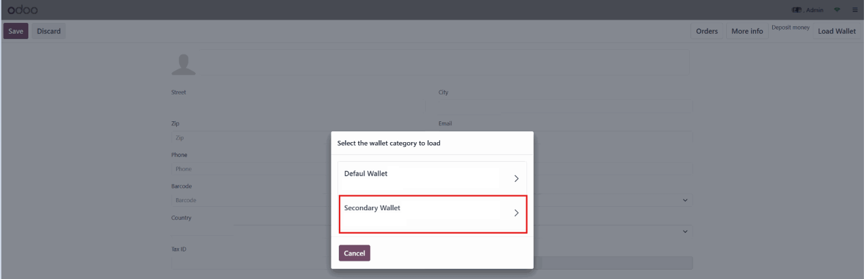The height and width of the screenshot is (279, 868).
Task: Expand the lower right form dropdown
Action: coord(685,231)
